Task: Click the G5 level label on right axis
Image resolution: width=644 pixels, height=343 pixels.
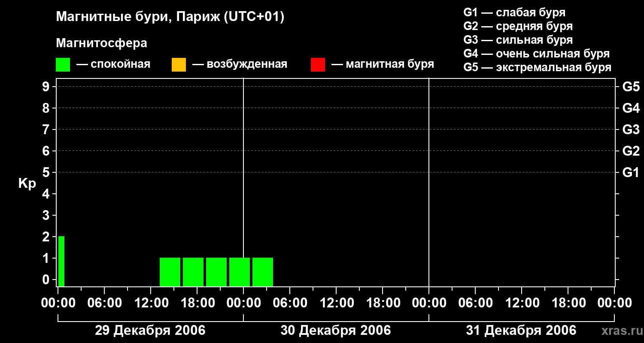Action: (x=631, y=87)
